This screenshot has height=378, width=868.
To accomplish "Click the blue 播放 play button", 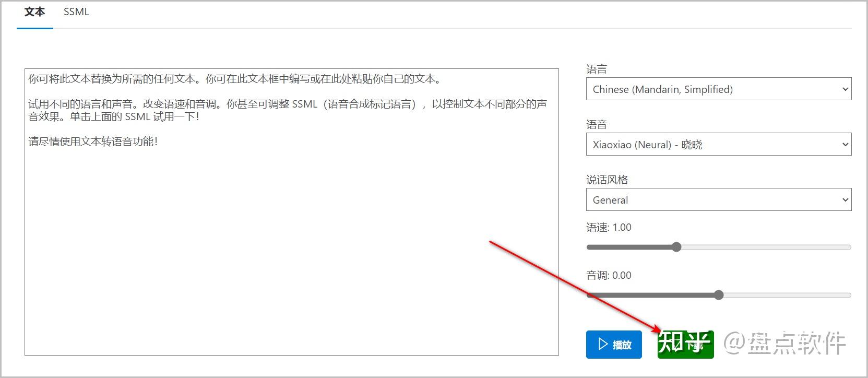I will [x=614, y=345].
